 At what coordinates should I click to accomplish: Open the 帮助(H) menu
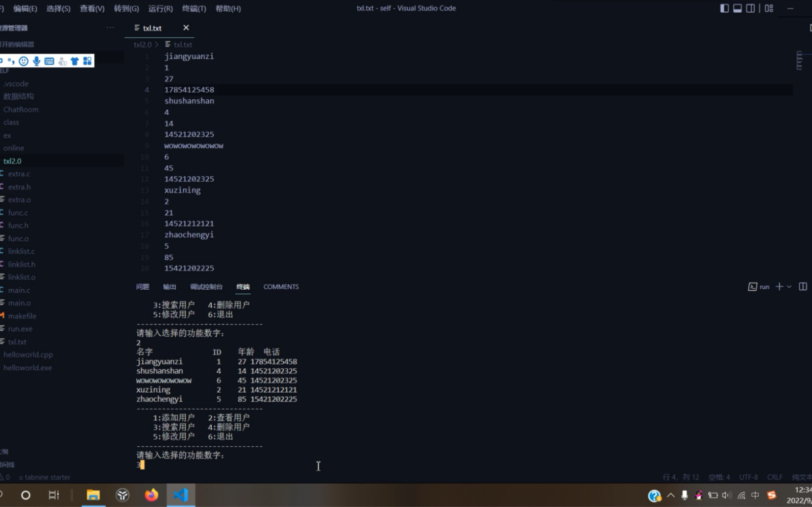[x=228, y=8]
